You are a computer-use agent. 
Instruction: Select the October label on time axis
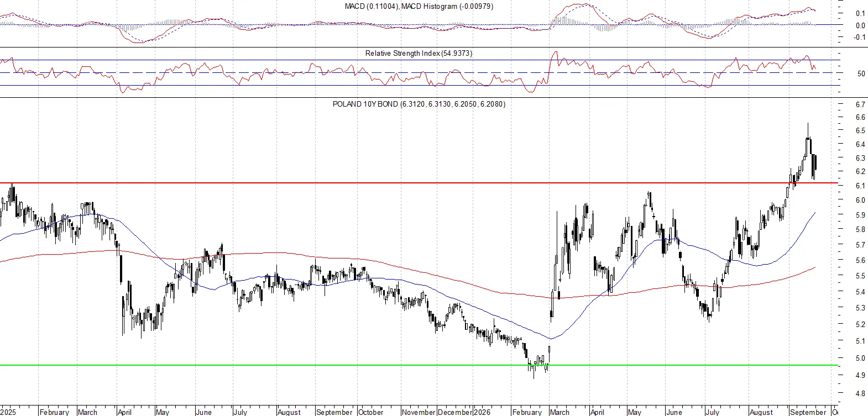coord(370,412)
